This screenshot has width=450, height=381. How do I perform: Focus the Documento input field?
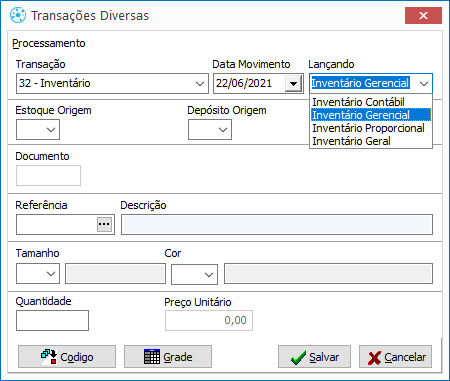(x=48, y=175)
